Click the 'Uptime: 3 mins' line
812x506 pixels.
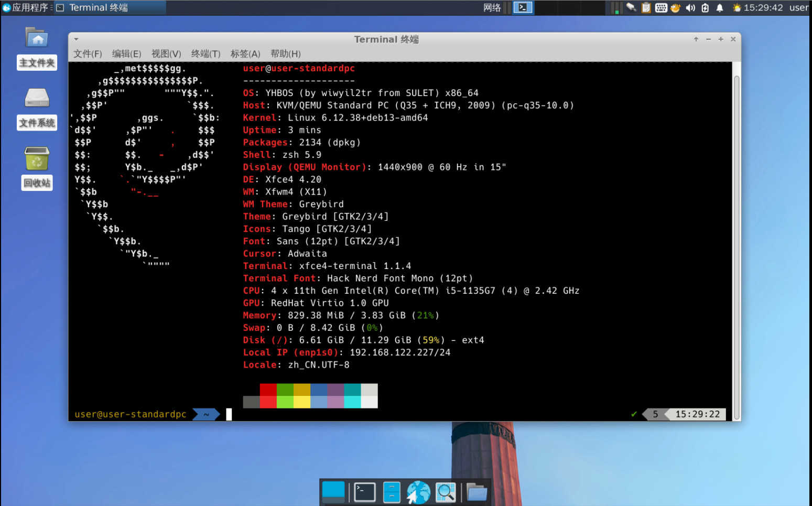coord(282,130)
